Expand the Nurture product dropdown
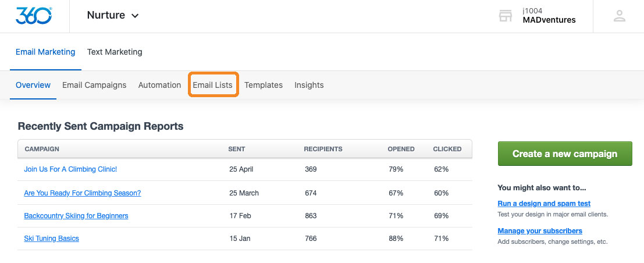The width and height of the screenshot is (644, 263). point(113,16)
